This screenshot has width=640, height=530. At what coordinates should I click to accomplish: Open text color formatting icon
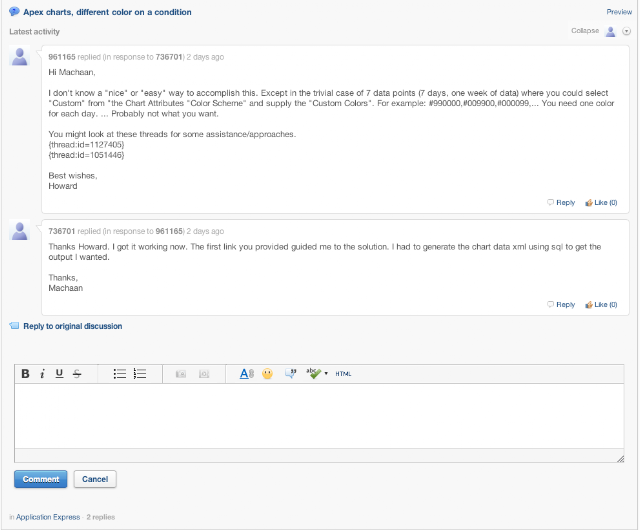[x=247, y=374]
